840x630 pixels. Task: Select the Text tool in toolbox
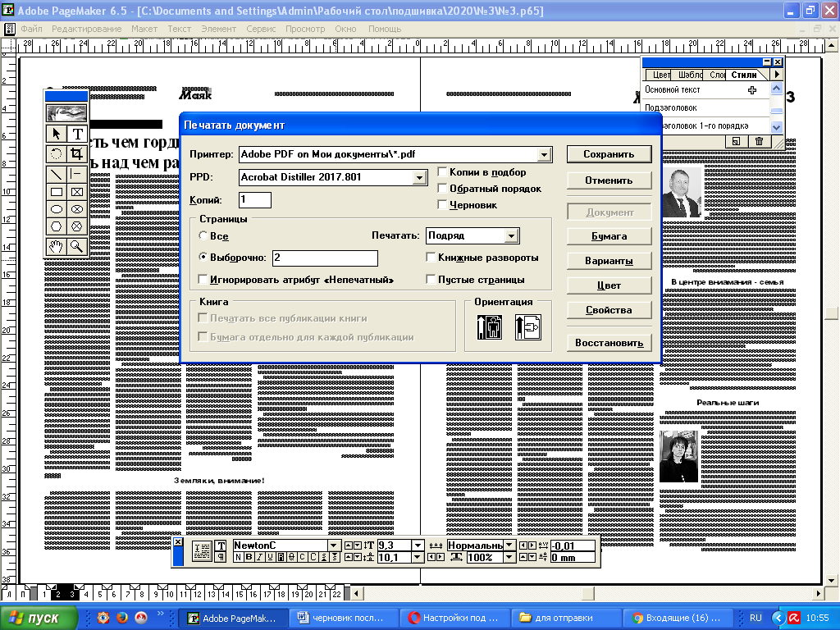[x=77, y=134]
